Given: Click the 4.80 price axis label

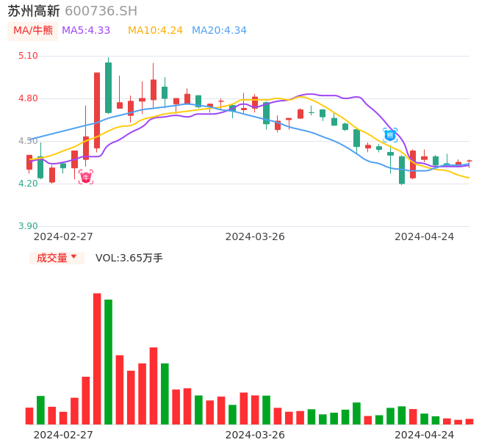Looking at the screenshot, I should 28,98.
